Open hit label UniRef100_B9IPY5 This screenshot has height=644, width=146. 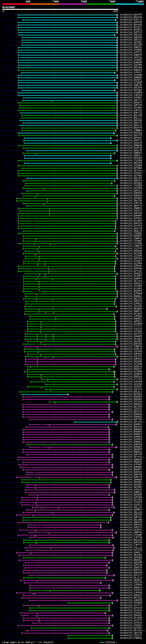point(131,15)
